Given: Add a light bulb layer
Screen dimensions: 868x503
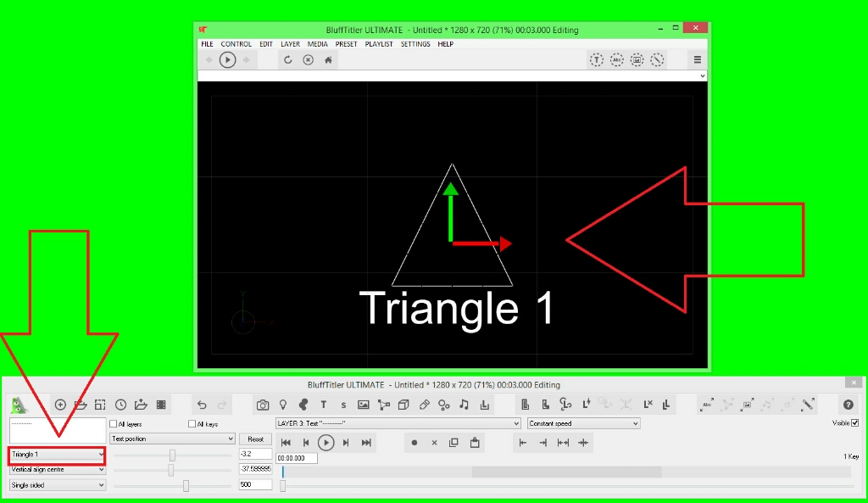Looking at the screenshot, I should tap(283, 405).
